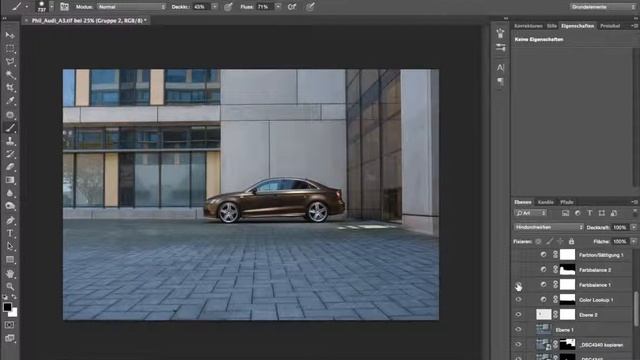Select the Pen tool
The height and width of the screenshot is (360, 640).
tap(10, 220)
